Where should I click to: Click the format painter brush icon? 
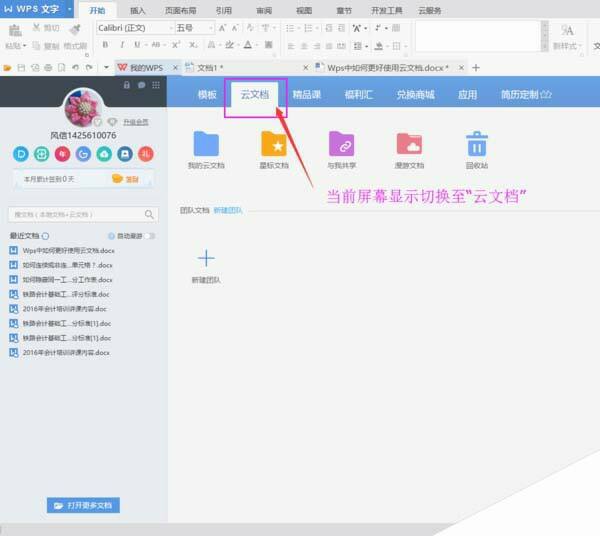tap(75, 29)
